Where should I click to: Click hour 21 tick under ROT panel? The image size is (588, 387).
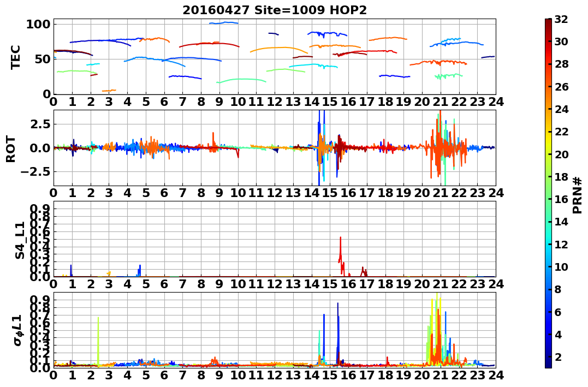click(441, 193)
